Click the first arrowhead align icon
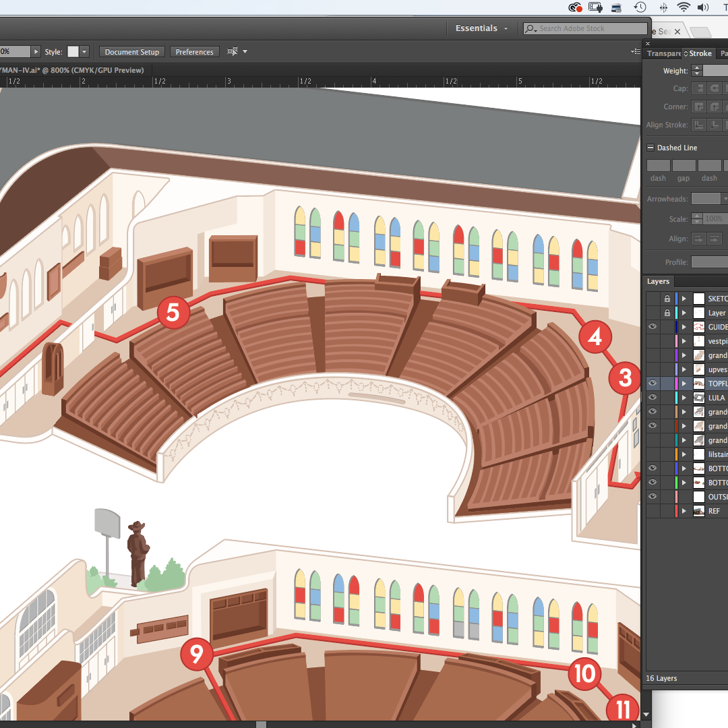The image size is (728, 728). (699, 239)
